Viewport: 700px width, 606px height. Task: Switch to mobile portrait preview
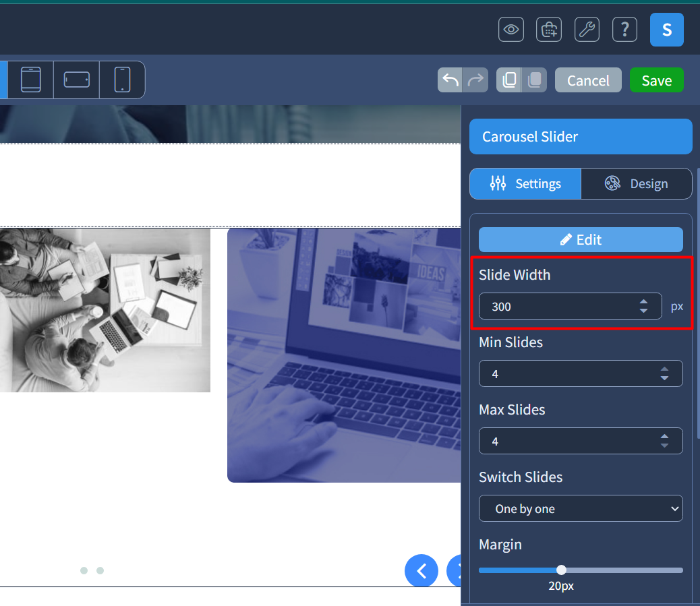pyautogui.click(x=122, y=80)
